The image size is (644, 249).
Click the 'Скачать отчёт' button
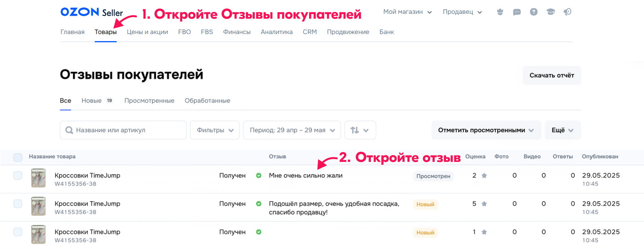(552, 75)
